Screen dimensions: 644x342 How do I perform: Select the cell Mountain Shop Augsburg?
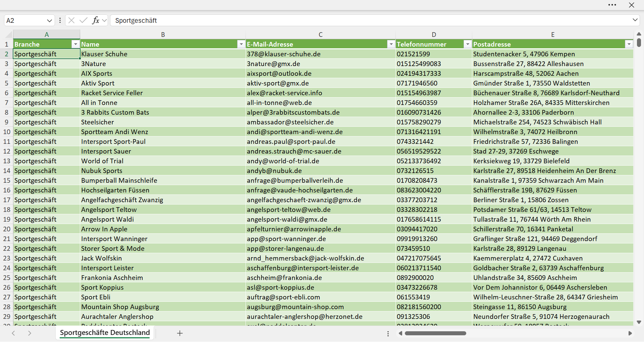point(163,307)
